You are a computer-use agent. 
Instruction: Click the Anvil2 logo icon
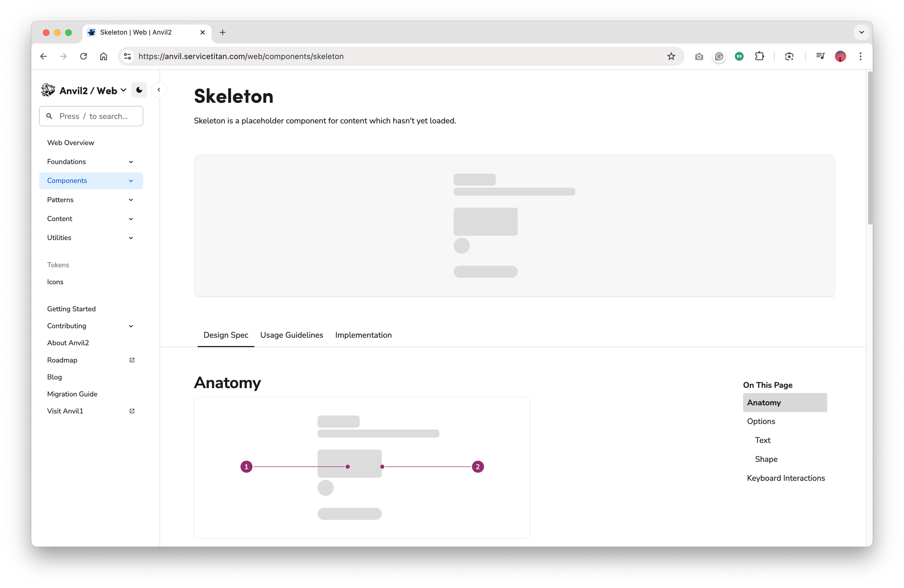tap(48, 90)
